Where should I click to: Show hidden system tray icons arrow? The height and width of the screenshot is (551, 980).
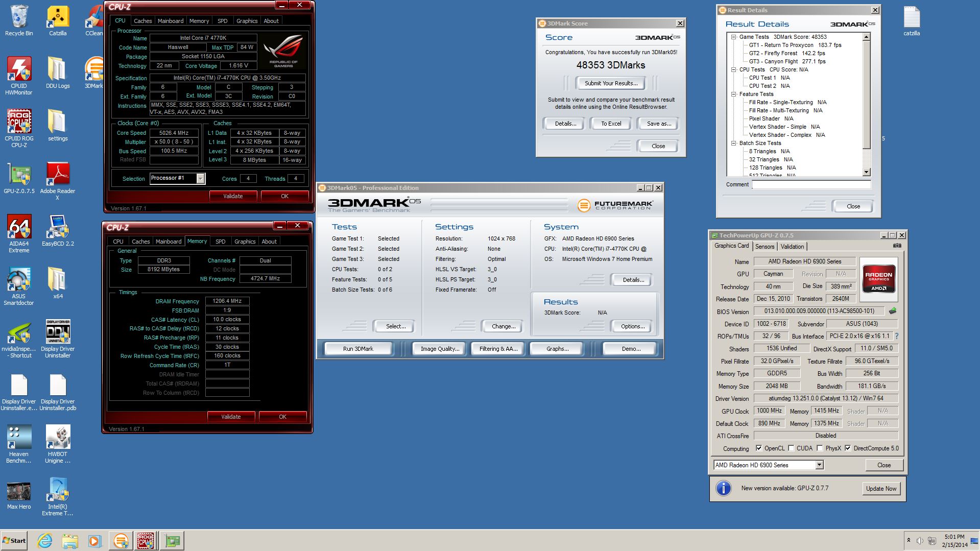pos(909,540)
